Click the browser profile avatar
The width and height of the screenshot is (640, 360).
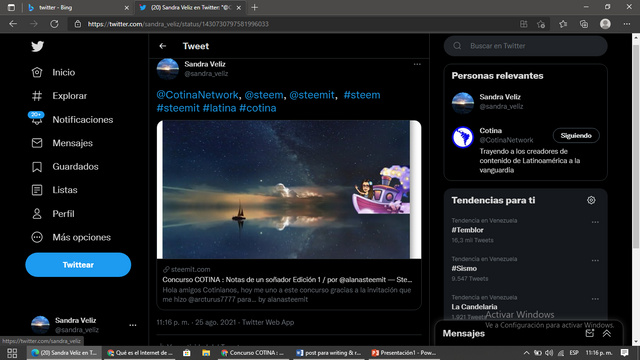click(x=605, y=24)
